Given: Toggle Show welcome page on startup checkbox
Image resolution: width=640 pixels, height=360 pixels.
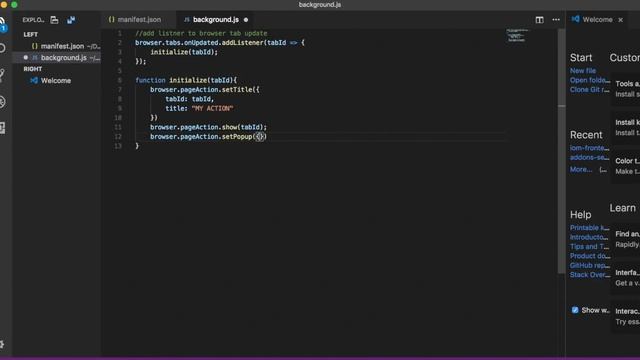Looking at the screenshot, I should point(575,310).
